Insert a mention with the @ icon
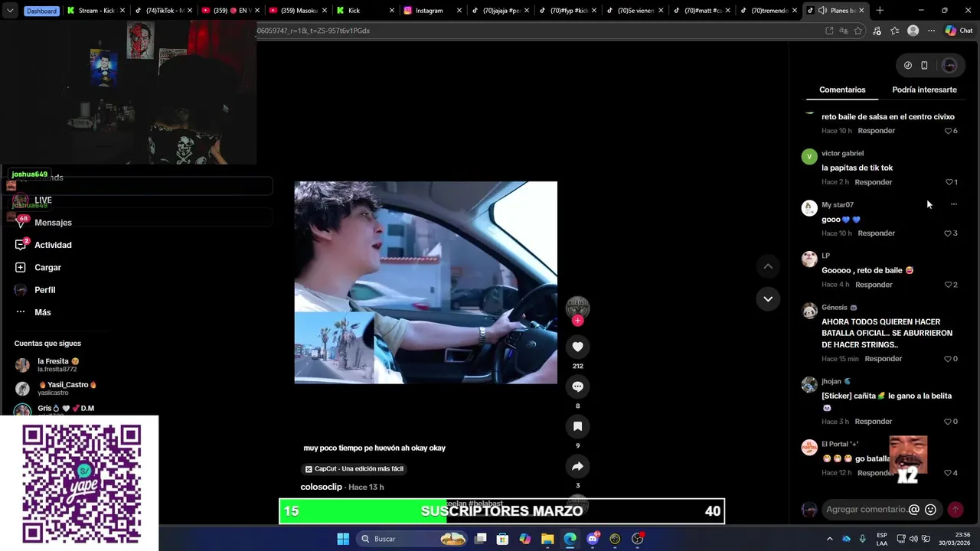Viewport: 980px width, 551px height. coord(913,510)
